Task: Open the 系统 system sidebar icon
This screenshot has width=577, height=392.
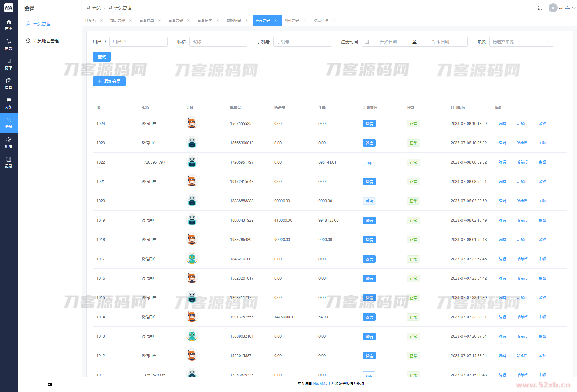Action: [9, 103]
